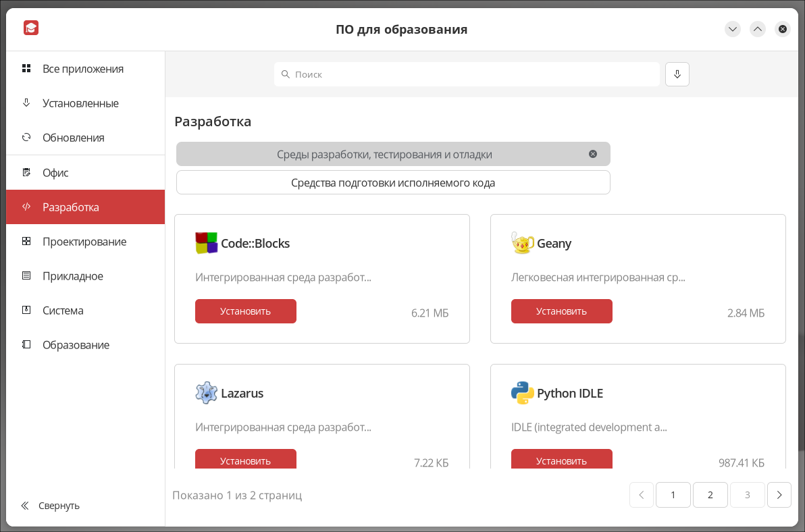Click the window roll-down chevron button
This screenshot has width=805, height=532.
733,29
